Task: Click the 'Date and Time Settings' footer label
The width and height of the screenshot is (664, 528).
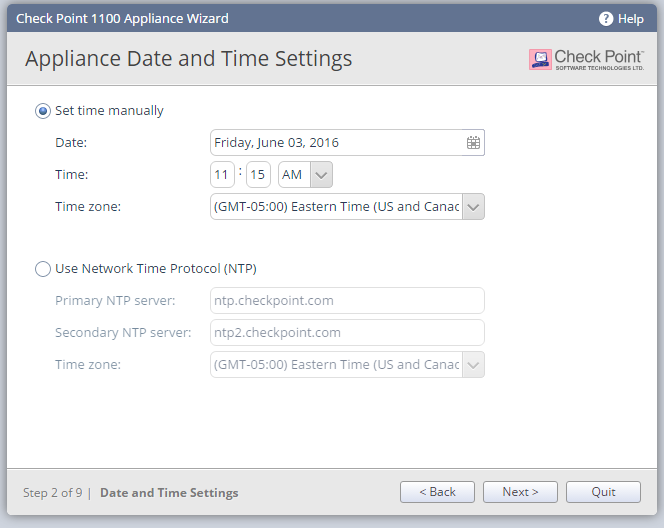Action: [169, 493]
